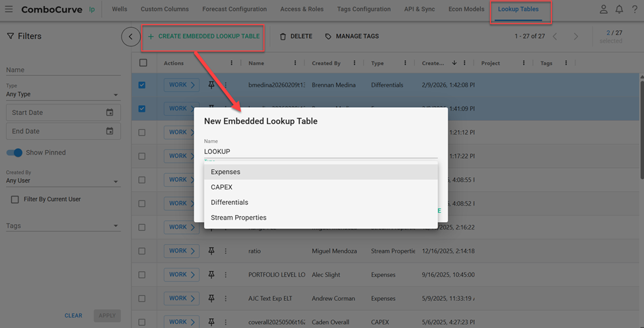Choose Differentials from the type list
This screenshot has height=328, width=644.
230,202
